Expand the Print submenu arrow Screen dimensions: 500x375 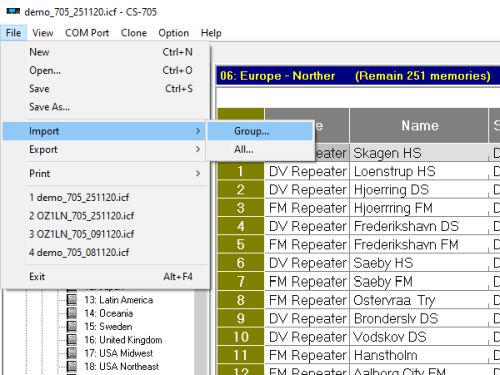click(198, 173)
